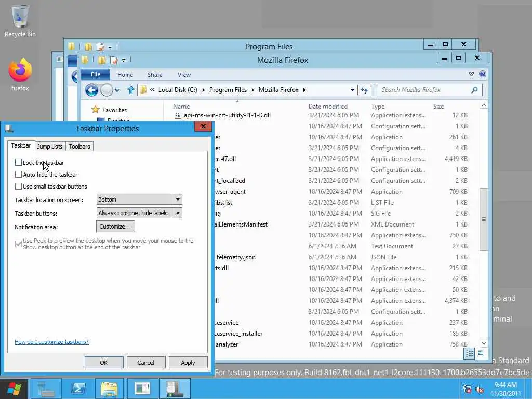Image resolution: width=532 pixels, height=399 pixels.
Task: Navigate to Local Disk (C:) in breadcrumb
Action: [x=178, y=90]
